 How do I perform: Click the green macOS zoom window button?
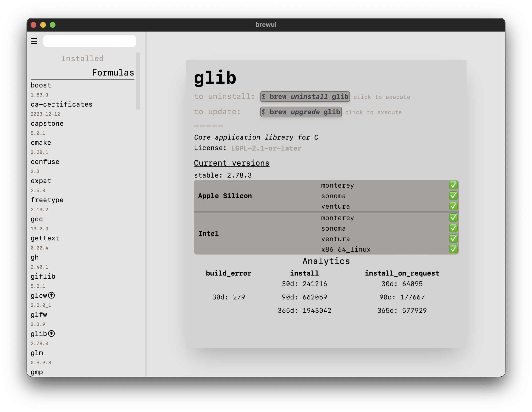(53, 25)
